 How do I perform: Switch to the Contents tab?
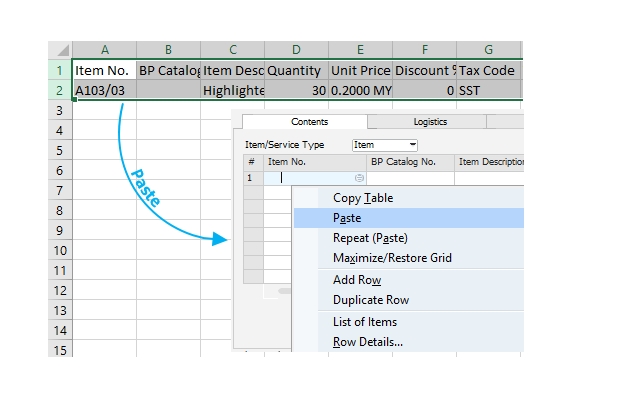click(x=305, y=122)
